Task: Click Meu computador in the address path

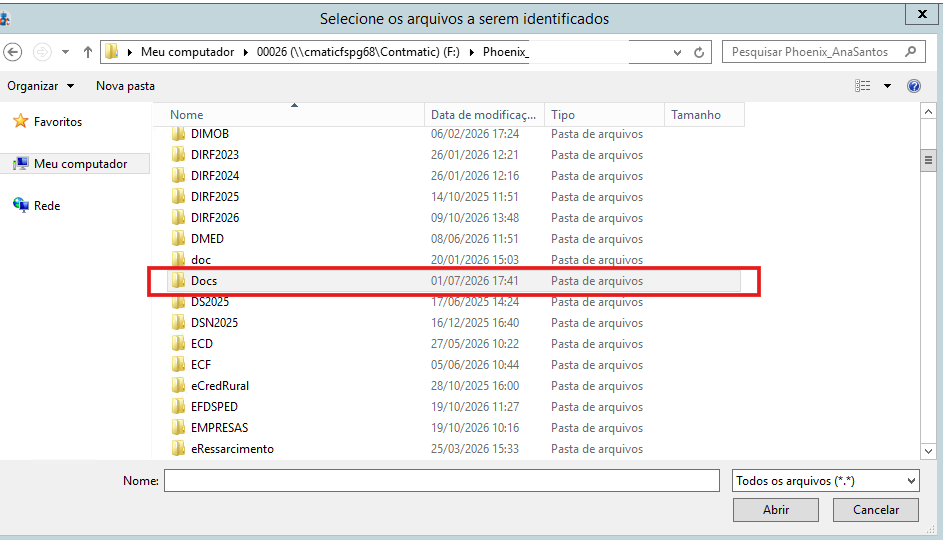Action: (x=188, y=52)
